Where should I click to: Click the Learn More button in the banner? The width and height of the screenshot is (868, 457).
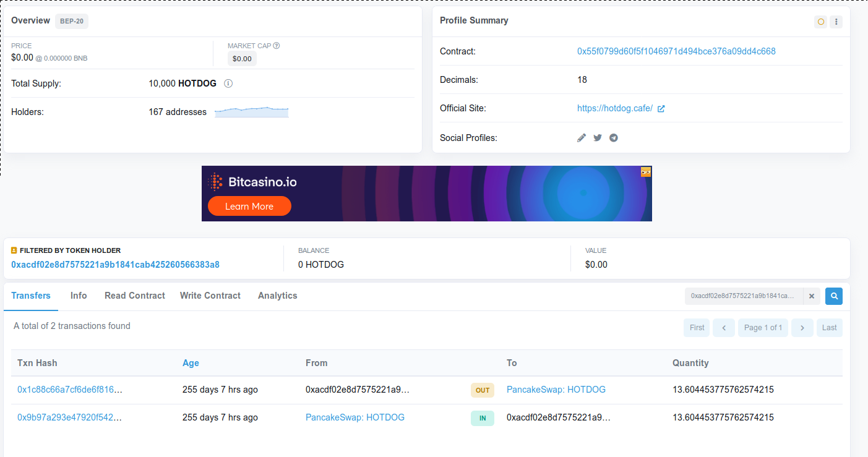pos(249,206)
